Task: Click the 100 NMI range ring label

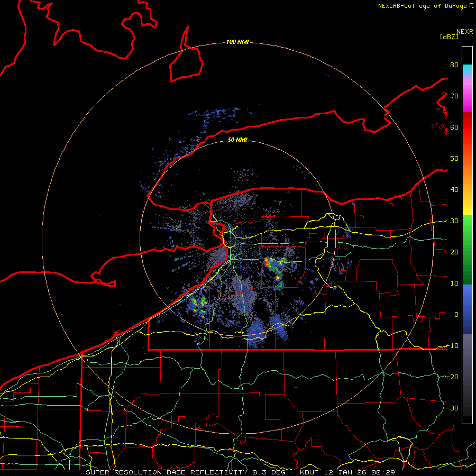Action: point(237,42)
